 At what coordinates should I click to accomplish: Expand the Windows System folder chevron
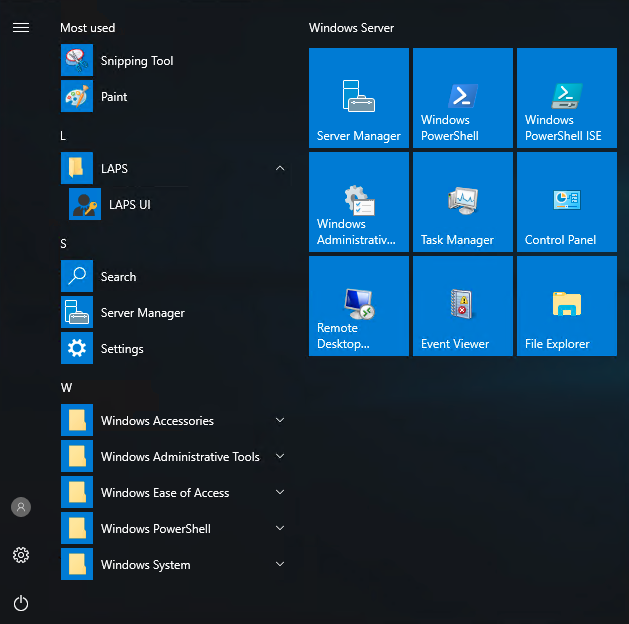(280, 564)
